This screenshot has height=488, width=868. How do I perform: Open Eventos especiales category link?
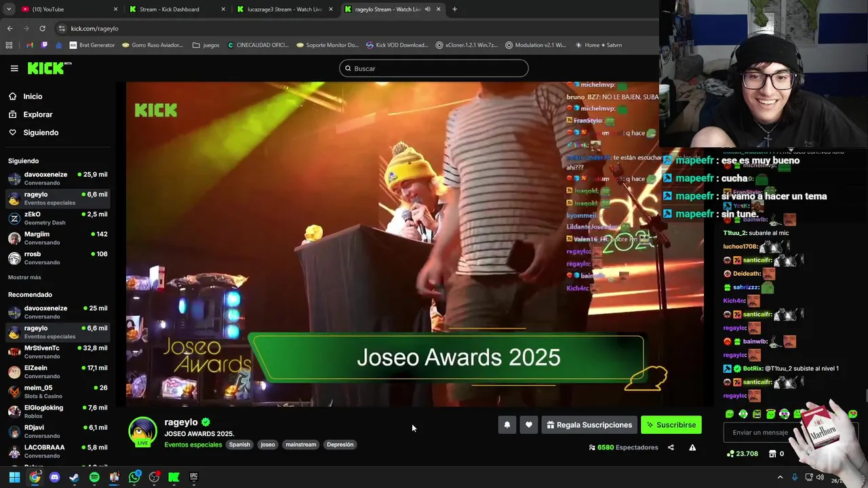point(193,445)
